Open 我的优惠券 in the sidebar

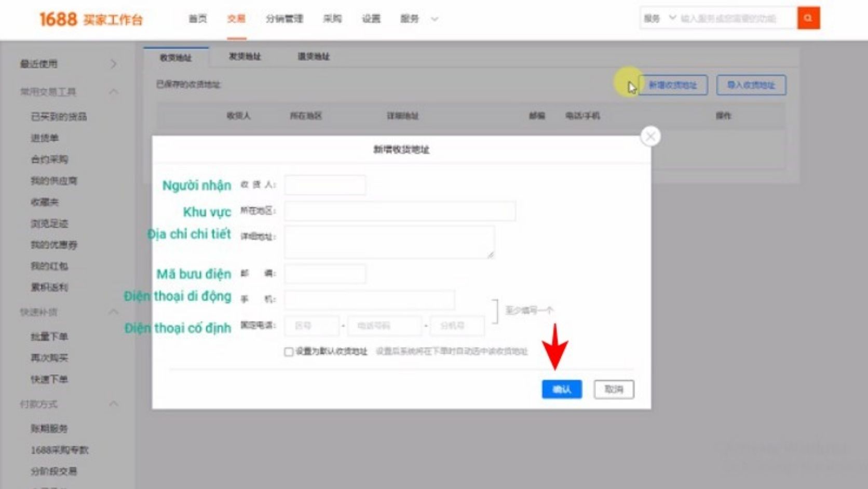coord(54,245)
